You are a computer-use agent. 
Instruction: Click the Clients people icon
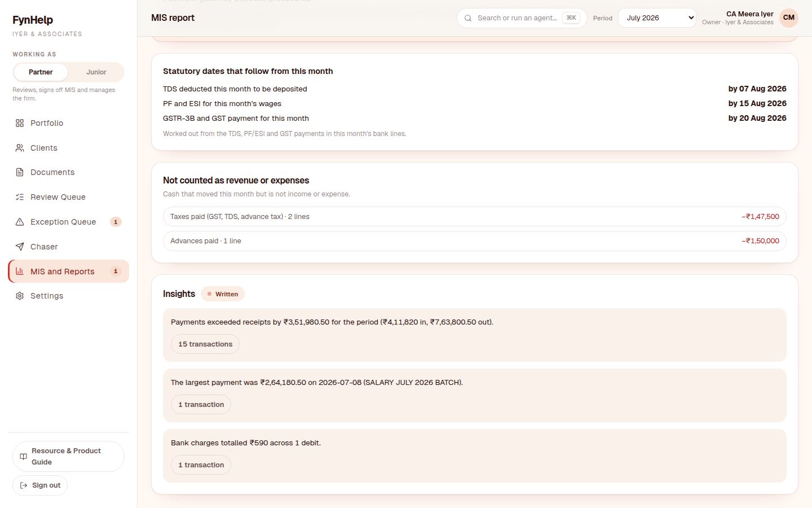20,148
